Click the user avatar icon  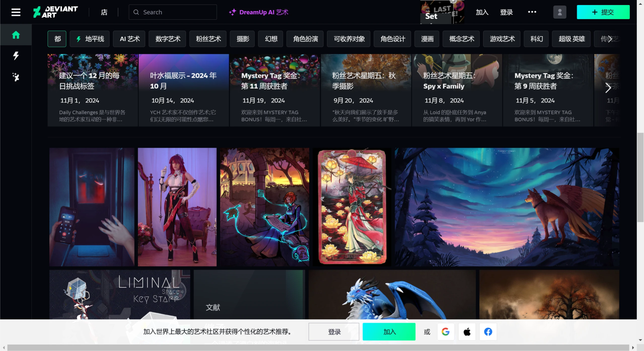[559, 12]
